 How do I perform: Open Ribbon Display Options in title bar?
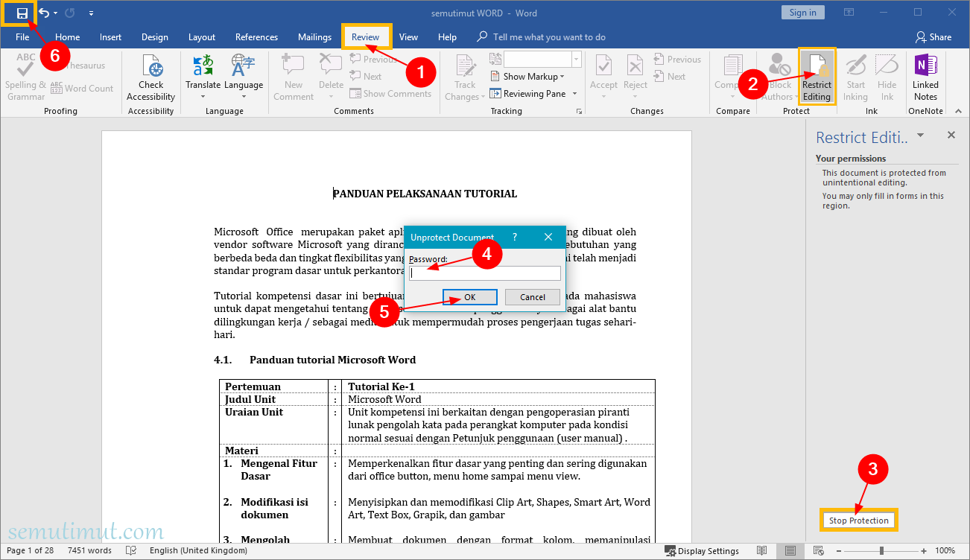849,13
